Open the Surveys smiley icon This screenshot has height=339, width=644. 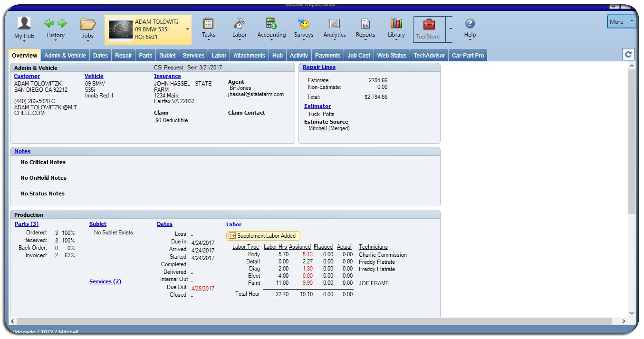click(303, 23)
